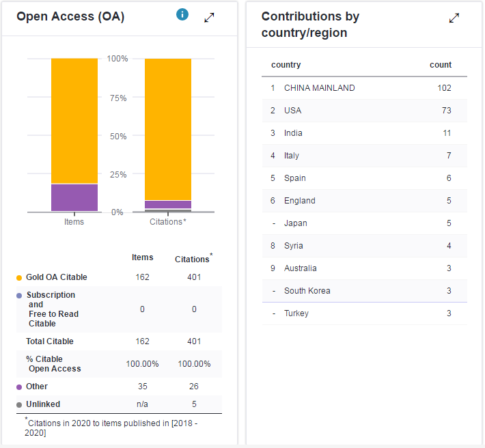The width and height of the screenshot is (485, 448).
Task: Expand Contributions by country/region panel
Action: [x=454, y=18]
